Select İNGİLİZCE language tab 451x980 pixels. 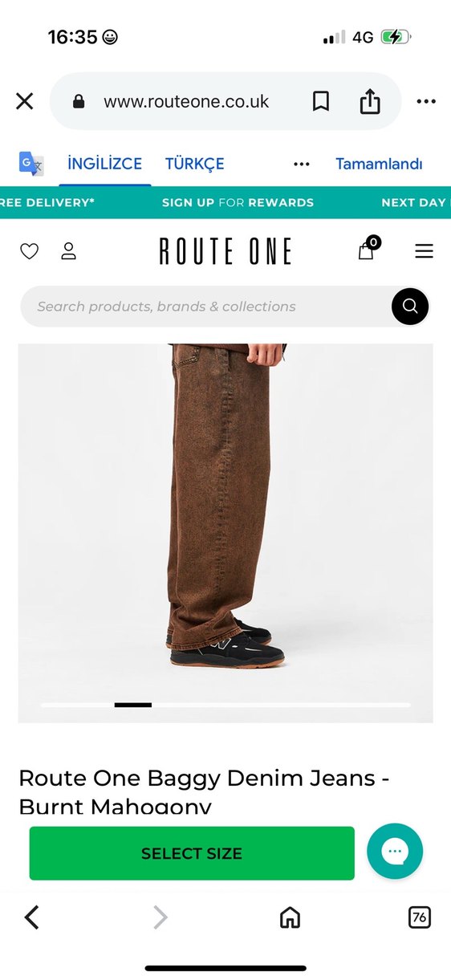pyautogui.click(x=104, y=164)
